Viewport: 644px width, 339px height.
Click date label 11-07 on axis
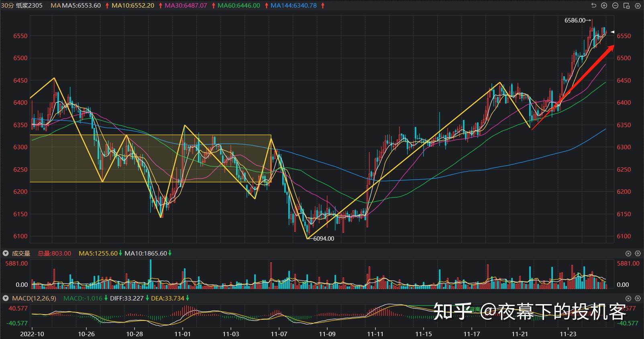click(279, 334)
